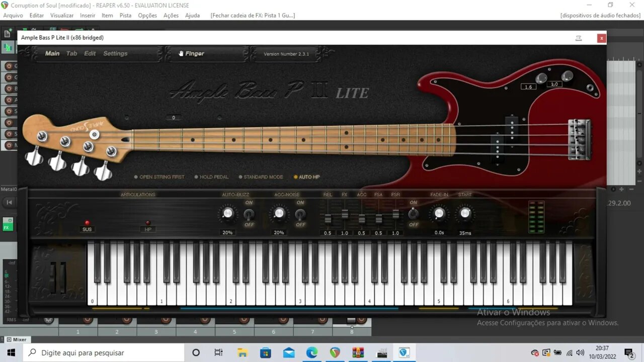Open the Ações menu
The width and height of the screenshot is (644, 362).
click(x=171, y=16)
